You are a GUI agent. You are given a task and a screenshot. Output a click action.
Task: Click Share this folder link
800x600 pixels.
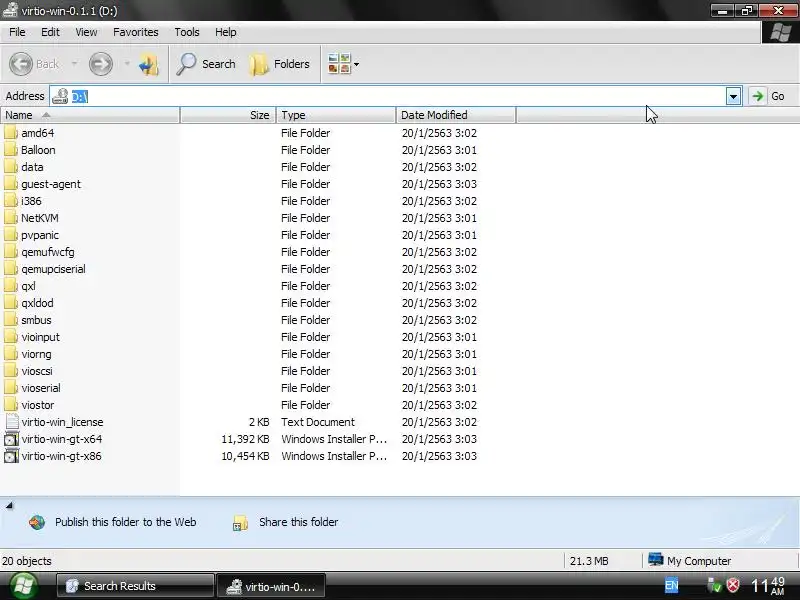tap(298, 522)
